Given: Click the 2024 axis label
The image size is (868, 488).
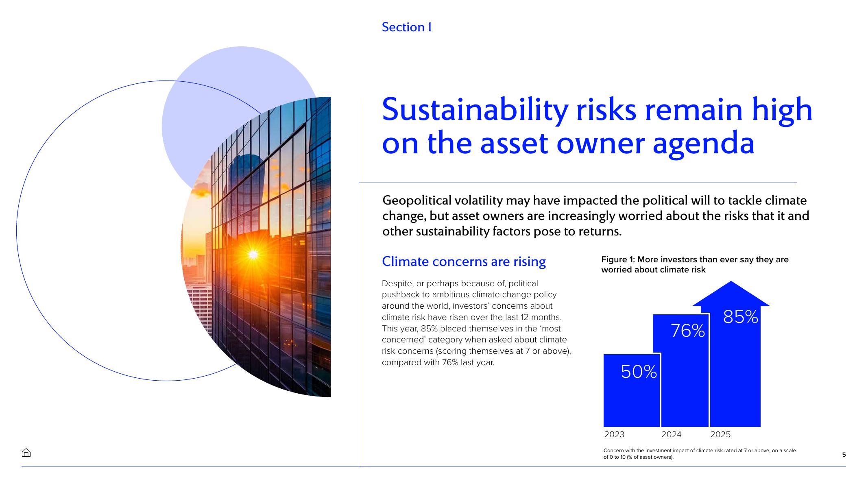Looking at the screenshot, I should pyautogui.click(x=671, y=434).
